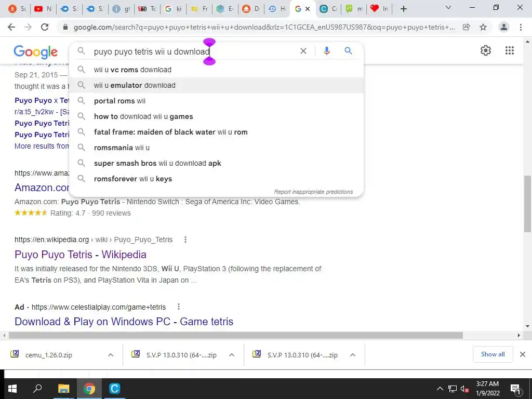The image size is (532, 399).
Task: Click More results from link
Action: click(x=42, y=146)
